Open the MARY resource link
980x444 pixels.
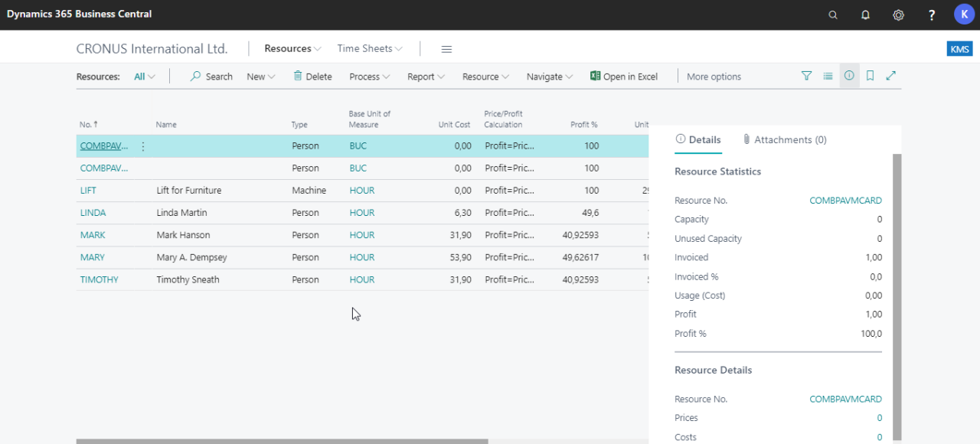pos(93,257)
